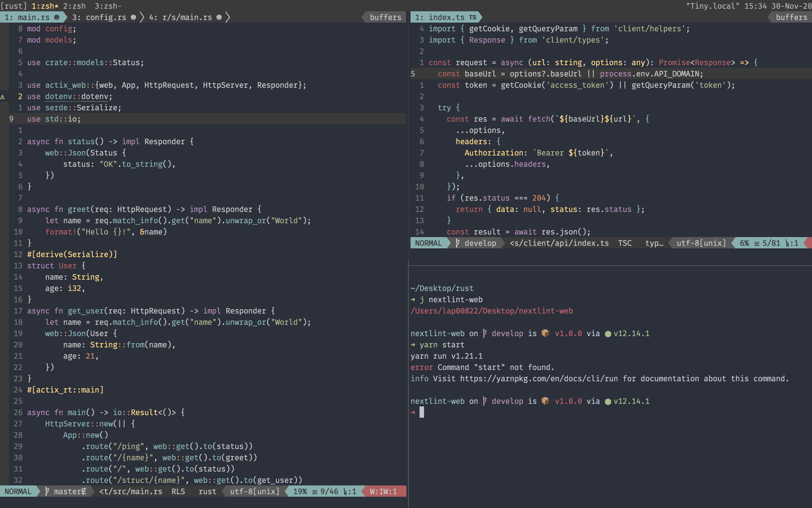Click the '#[actix_rt::main]' attribute line

(x=65, y=390)
